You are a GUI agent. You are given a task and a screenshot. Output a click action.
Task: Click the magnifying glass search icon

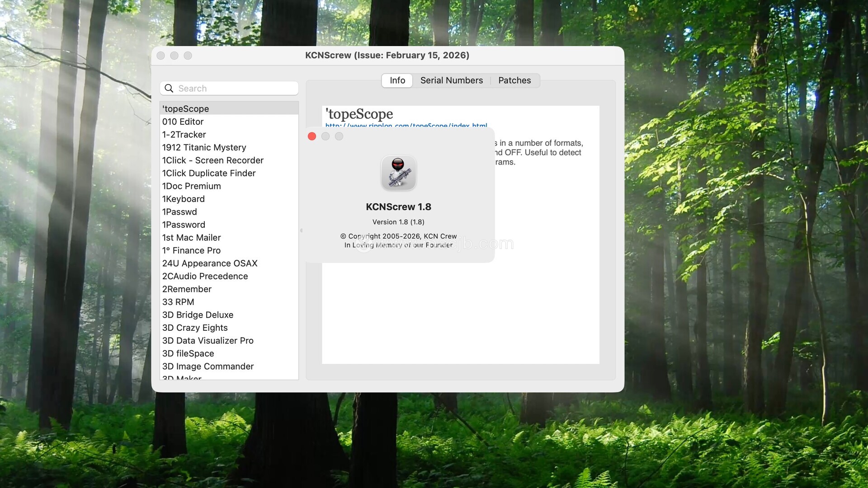click(x=169, y=89)
